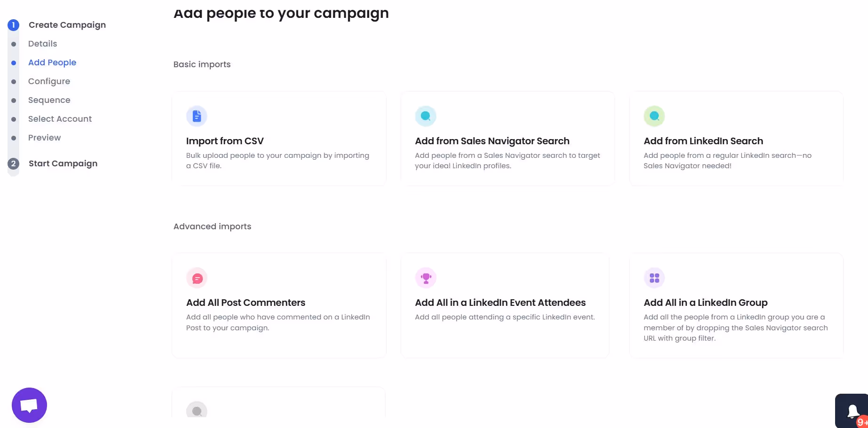Click the trophy icon on Event Attendees card

pos(426,277)
